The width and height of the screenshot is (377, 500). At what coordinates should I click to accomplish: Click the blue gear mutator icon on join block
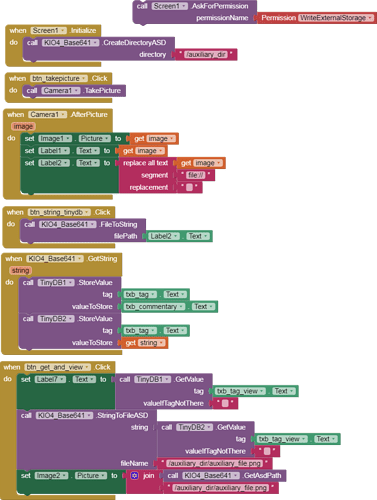134,476
